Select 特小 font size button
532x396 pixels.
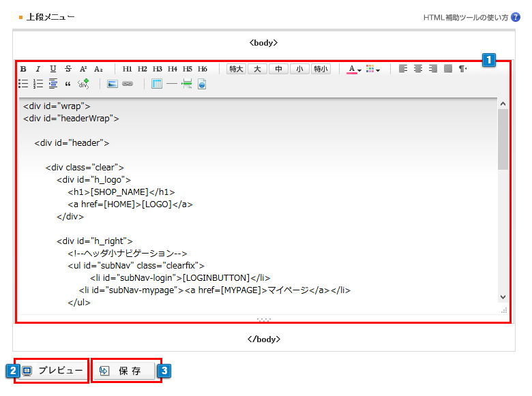(x=321, y=69)
